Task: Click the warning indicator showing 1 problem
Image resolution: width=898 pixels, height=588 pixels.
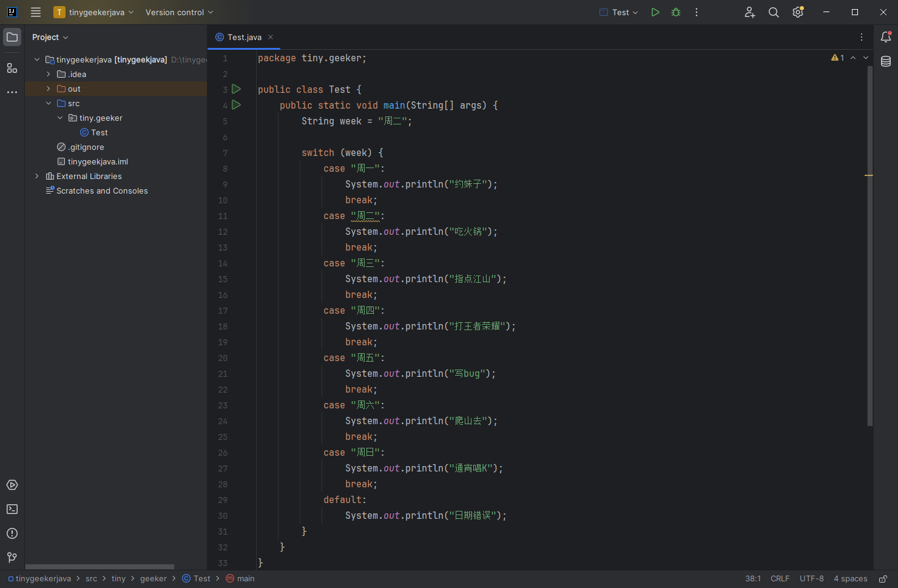Action: [838, 58]
